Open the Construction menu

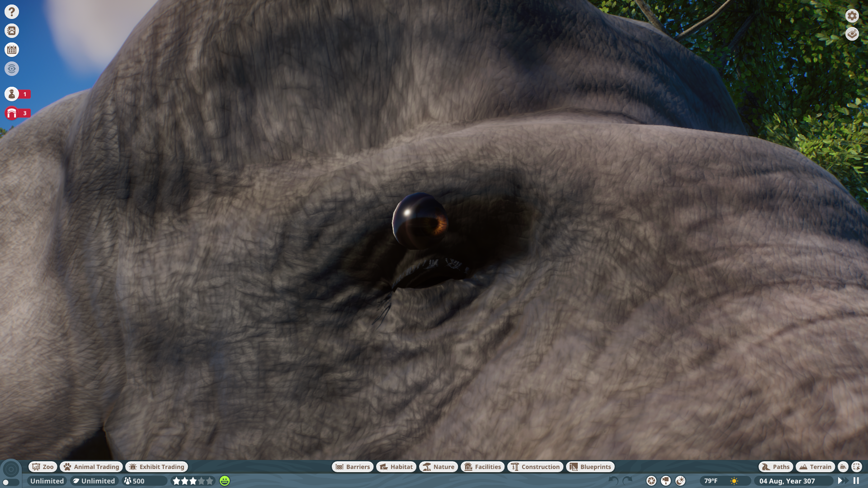[536, 467]
